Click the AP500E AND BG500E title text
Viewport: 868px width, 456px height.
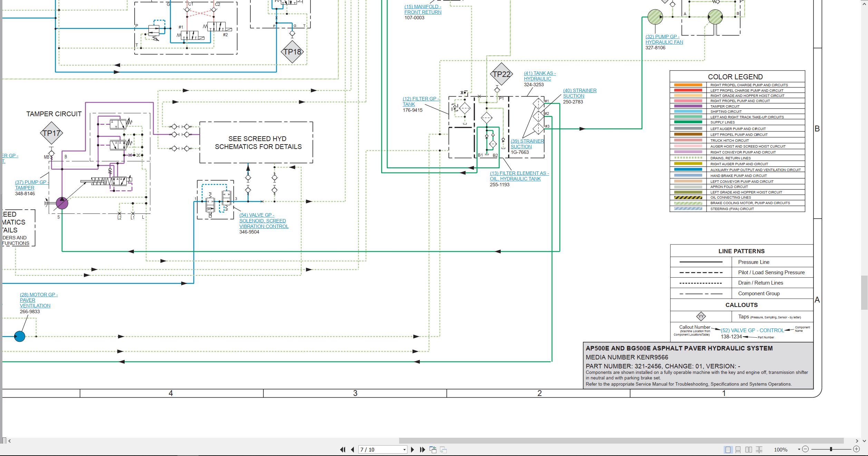679,348
